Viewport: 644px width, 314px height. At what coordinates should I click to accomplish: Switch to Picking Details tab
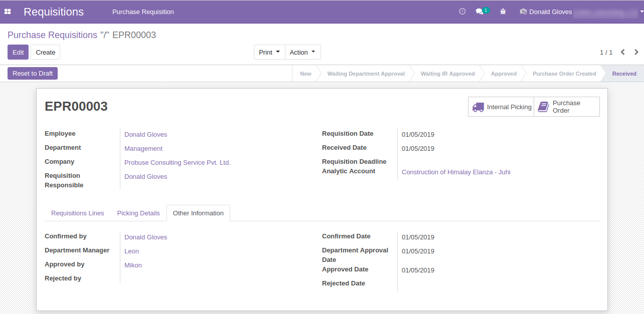pos(138,213)
